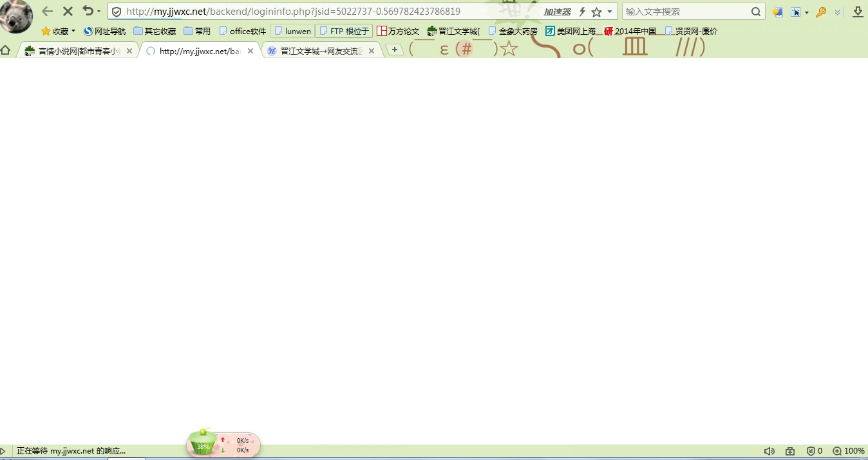The image size is (868, 460).
Task: Open the office软件 bookmark
Action: (242, 31)
